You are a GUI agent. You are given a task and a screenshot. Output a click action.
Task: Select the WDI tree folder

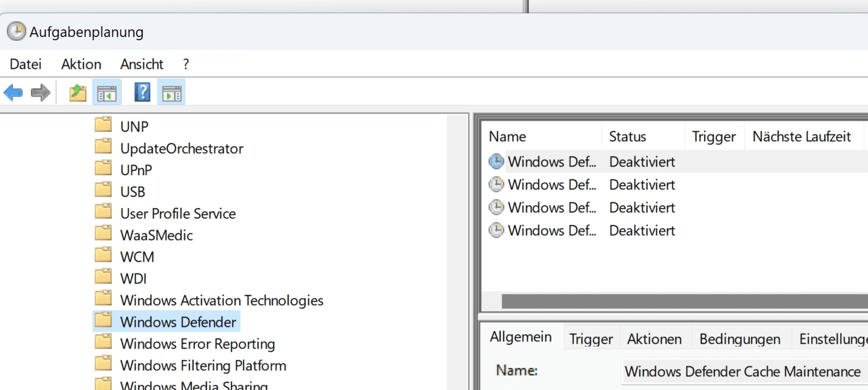[x=133, y=278]
